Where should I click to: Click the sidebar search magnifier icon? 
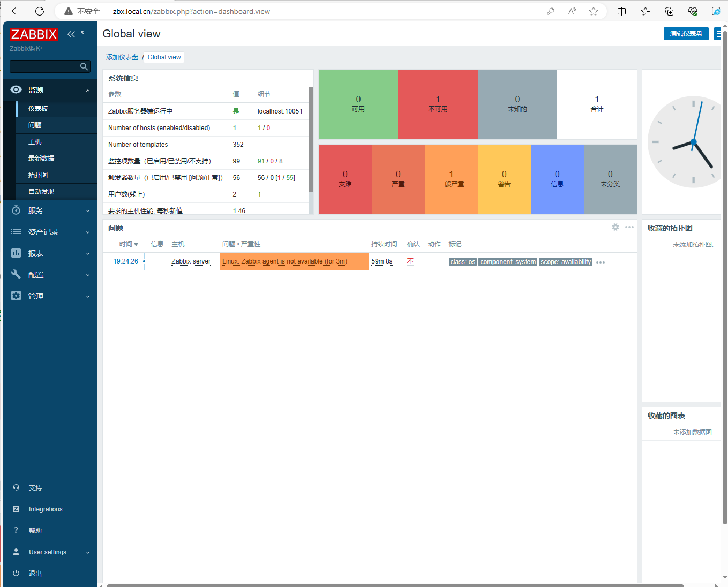coord(84,66)
